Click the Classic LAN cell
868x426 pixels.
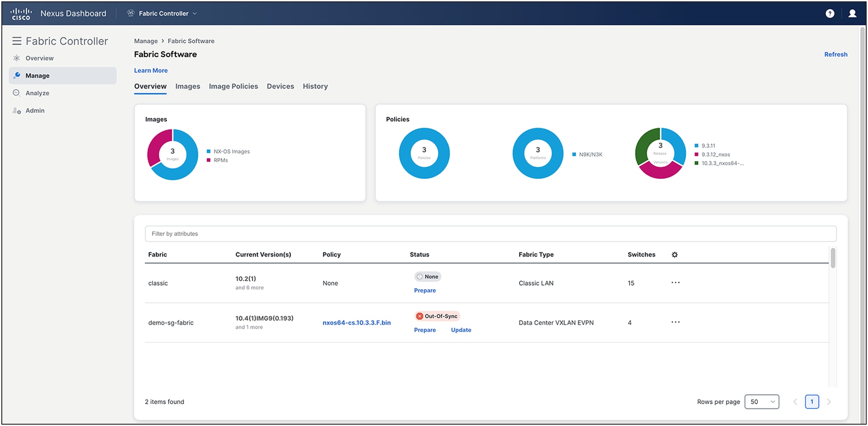coord(536,283)
